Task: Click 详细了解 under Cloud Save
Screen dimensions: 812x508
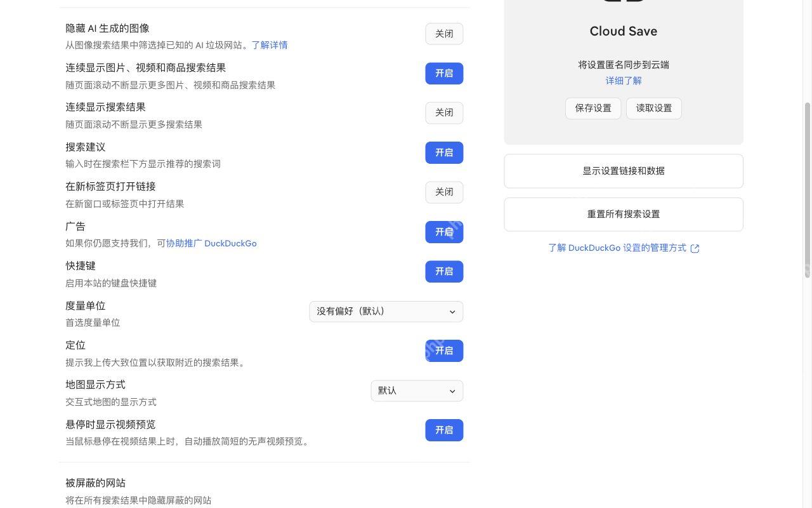Action: [624, 81]
